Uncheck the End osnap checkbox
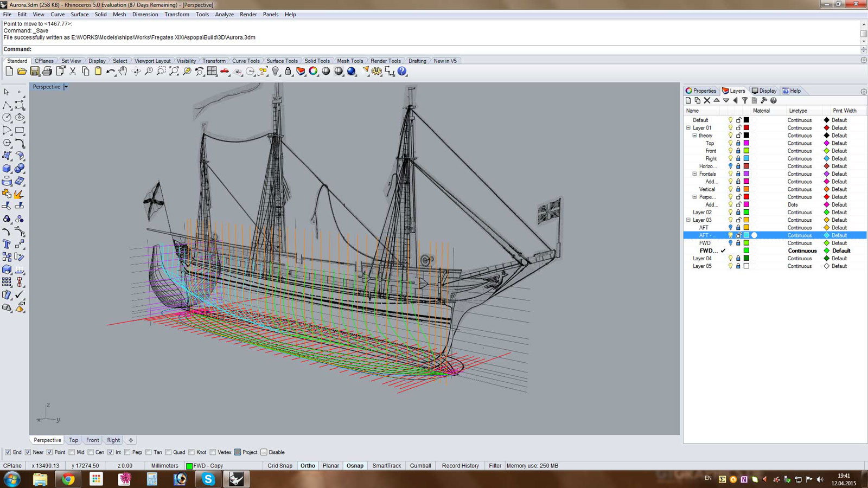868x488 pixels. (x=8, y=452)
